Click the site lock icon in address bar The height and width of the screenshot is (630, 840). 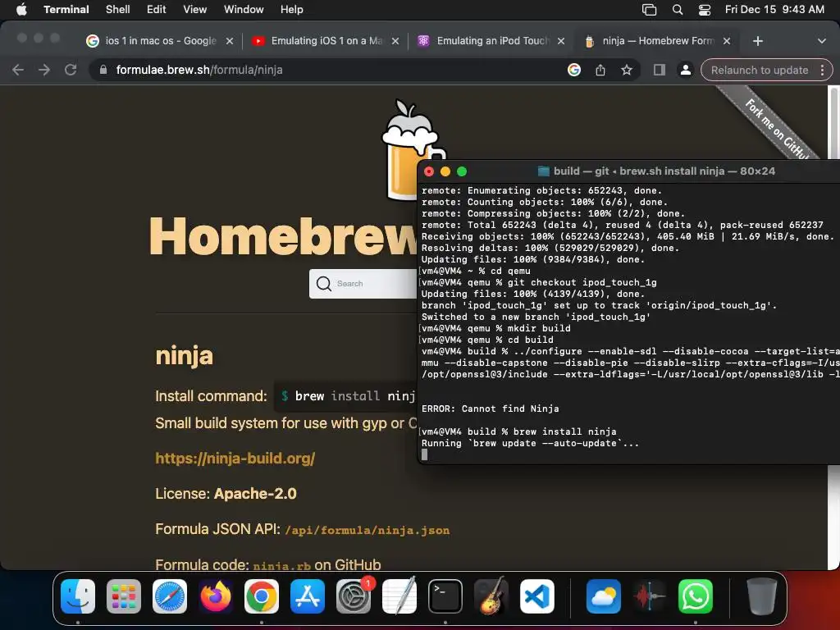pos(103,70)
